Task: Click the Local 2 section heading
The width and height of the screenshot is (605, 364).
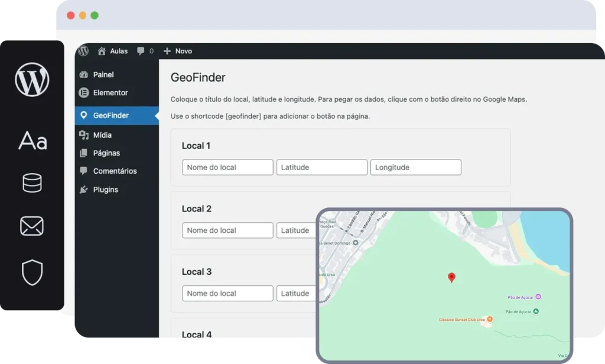Action: tap(197, 209)
